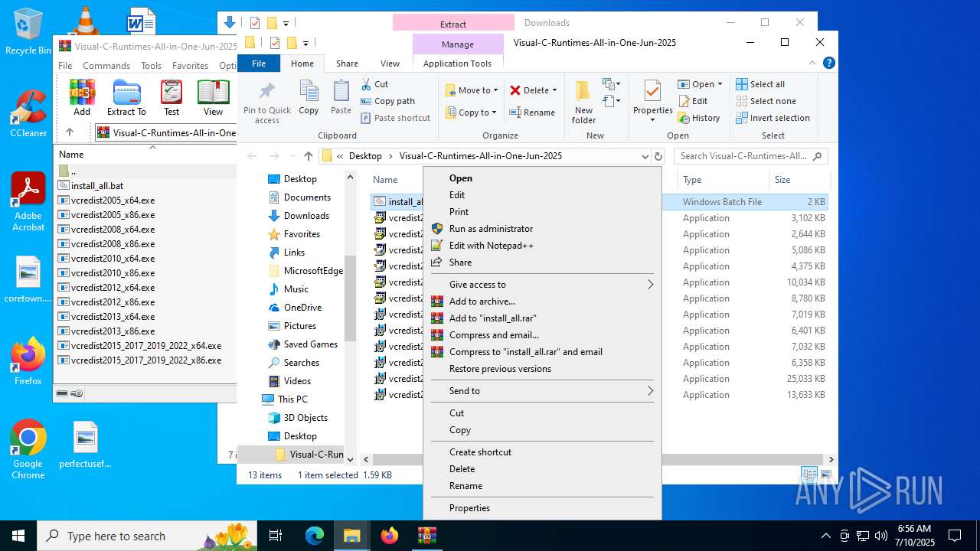This screenshot has width=980, height=551.
Task: Open the Move to dropdown
Action: click(472, 90)
